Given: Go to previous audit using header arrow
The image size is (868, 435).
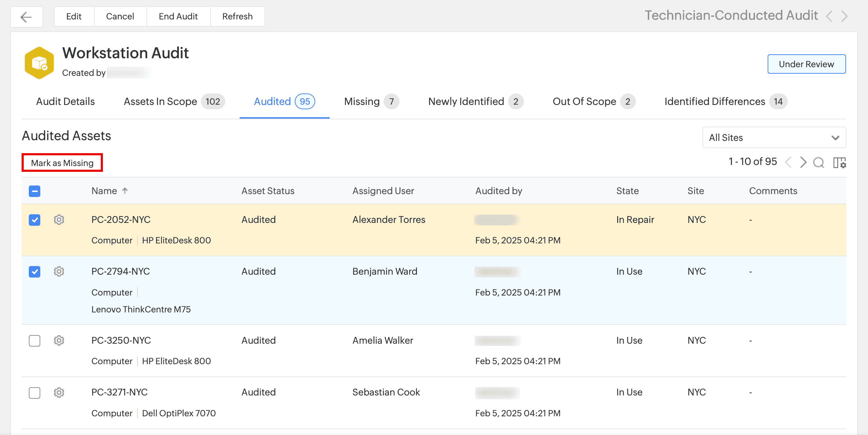Looking at the screenshot, I should pyautogui.click(x=829, y=16).
